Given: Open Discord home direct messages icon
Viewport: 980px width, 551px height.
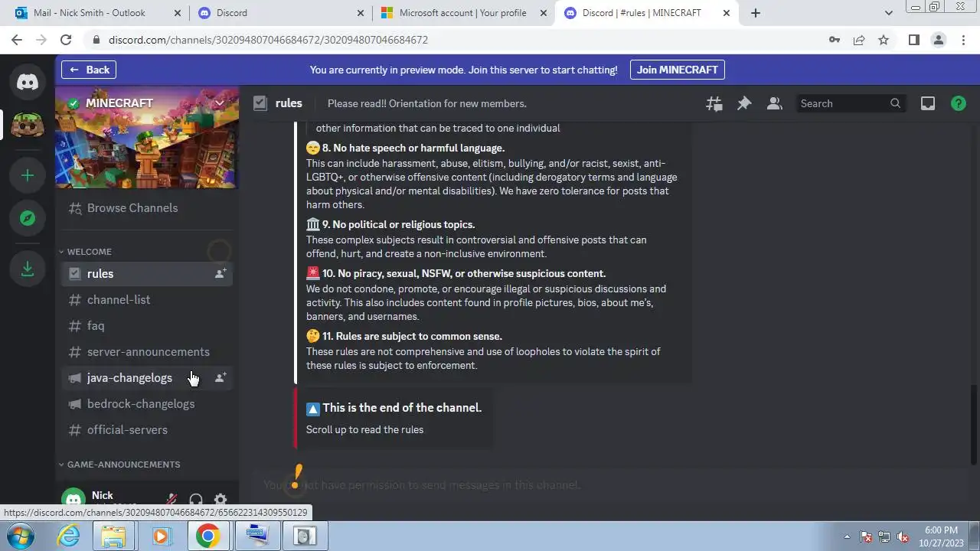Looking at the screenshot, I should click(28, 81).
